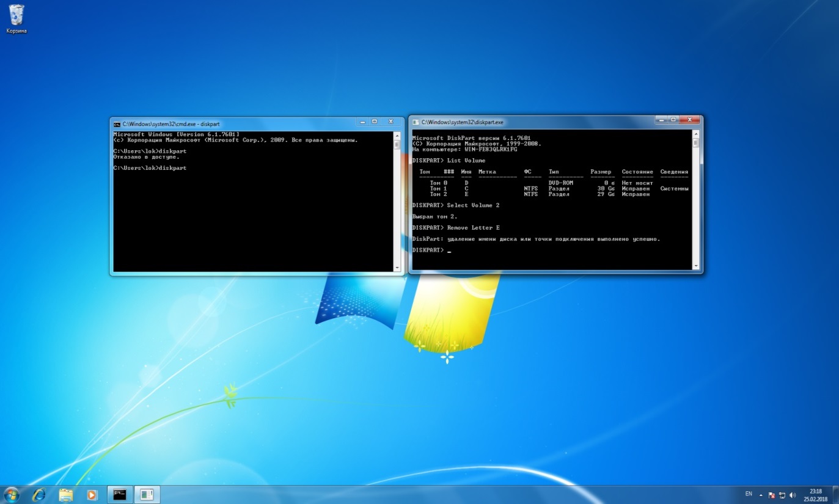Click the 'DISKPART> List Volume' command line
The image size is (839, 504).
[x=449, y=161]
